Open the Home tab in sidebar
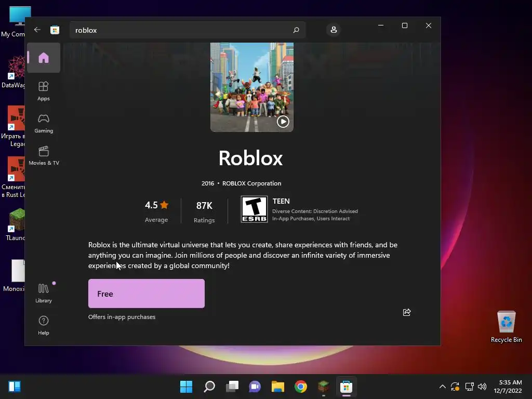This screenshot has height=399, width=532. 44,58
